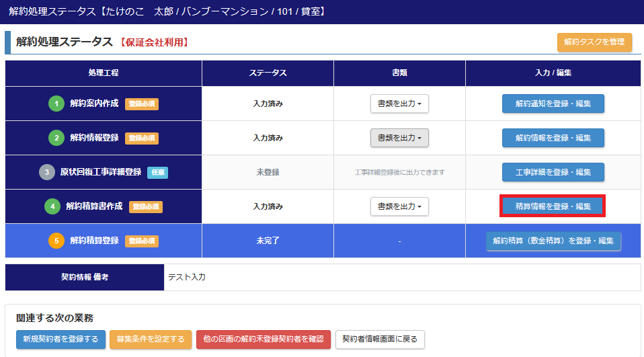Open 書類を出力 dropdown in 解約情報登録 row

pos(399,138)
